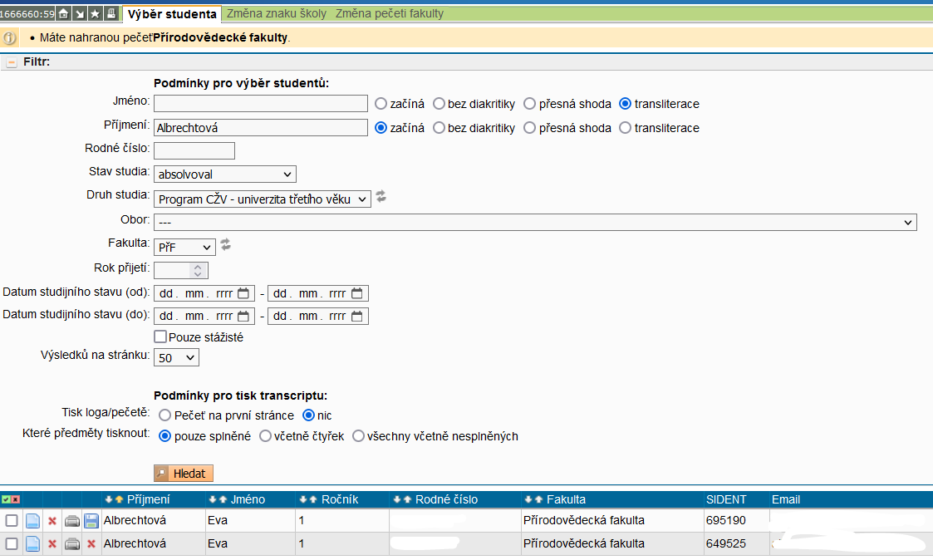Open document icon for SIDENT 695190 row
The height and width of the screenshot is (560, 933).
(x=32, y=521)
